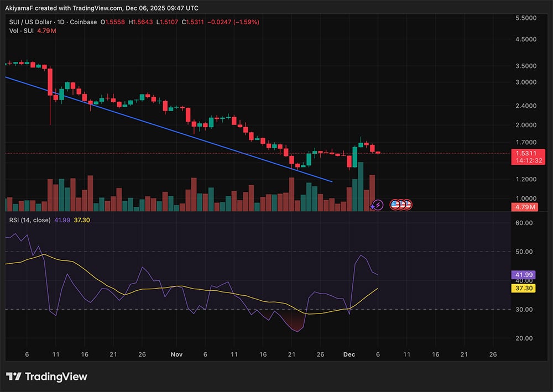Click the purple lightning bolt event icon

point(377,205)
